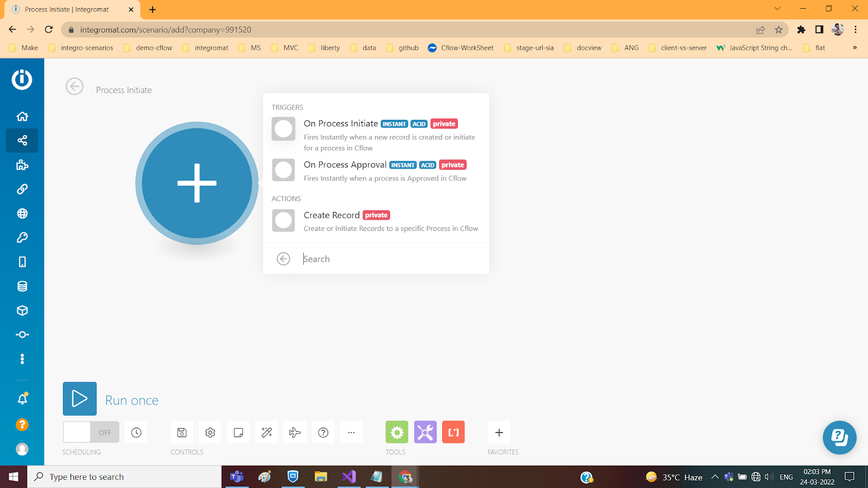Screen dimensions: 868x488
Task: Click the Integromat logo in the sidebar
Action: [22, 80]
